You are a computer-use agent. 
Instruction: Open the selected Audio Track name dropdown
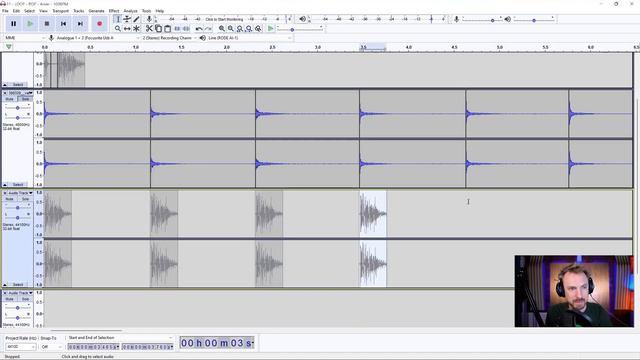coord(20,193)
